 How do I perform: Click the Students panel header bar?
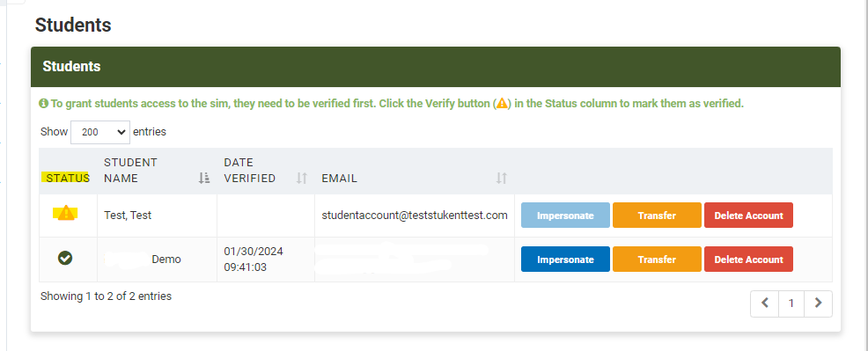coord(436,67)
